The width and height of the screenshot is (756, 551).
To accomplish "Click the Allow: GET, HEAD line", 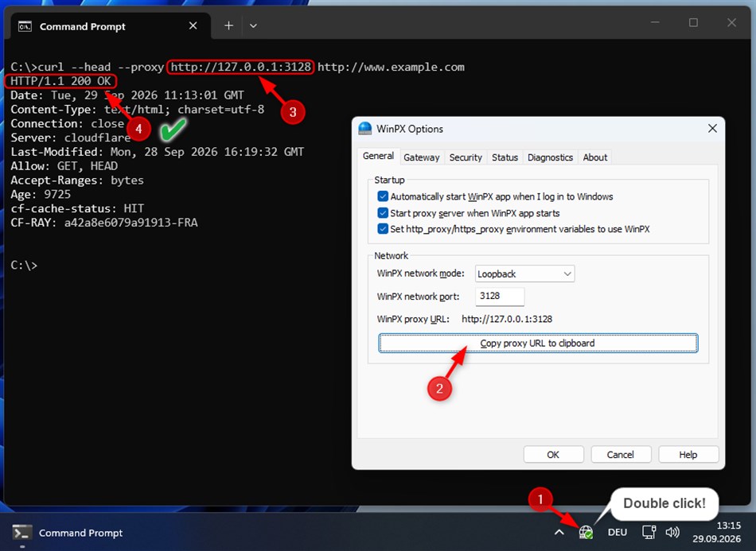I will pyautogui.click(x=64, y=166).
